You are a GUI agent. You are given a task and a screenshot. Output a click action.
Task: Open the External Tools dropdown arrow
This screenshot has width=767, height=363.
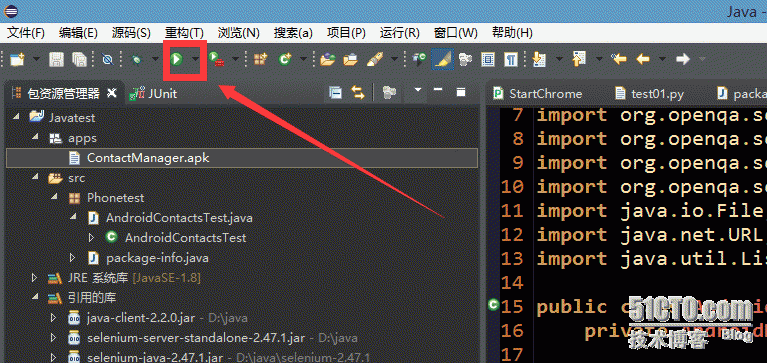click(x=235, y=59)
